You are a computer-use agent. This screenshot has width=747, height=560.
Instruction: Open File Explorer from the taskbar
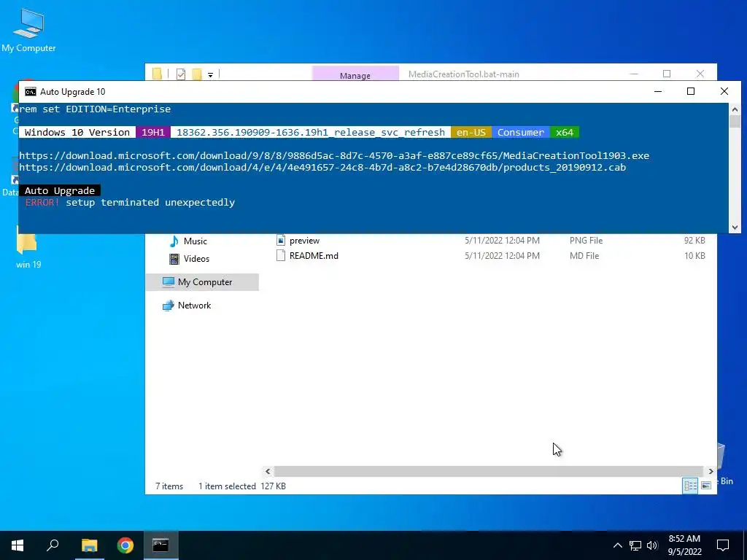click(x=89, y=545)
